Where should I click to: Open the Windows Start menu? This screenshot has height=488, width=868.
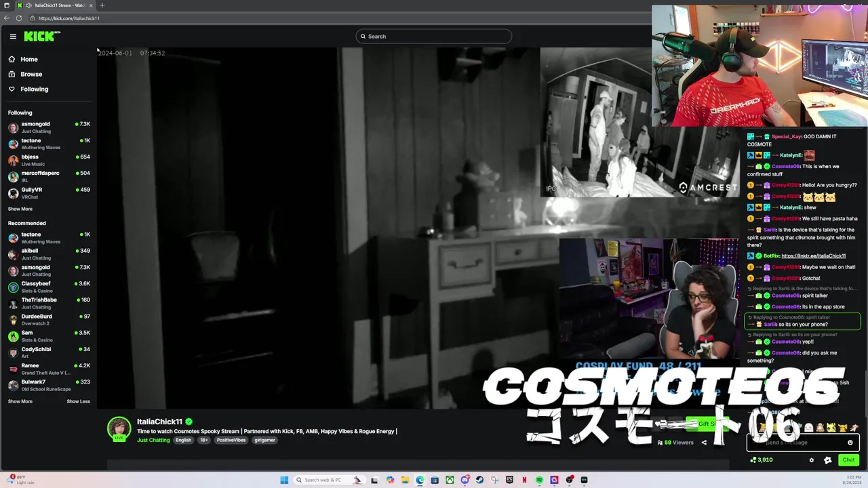pyautogui.click(x=284, y=480)
